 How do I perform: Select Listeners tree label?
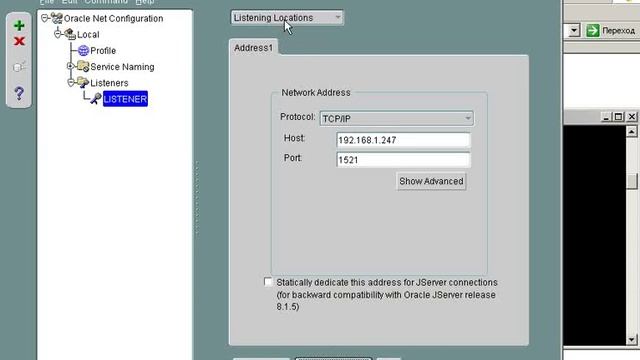tap(109, 83)
